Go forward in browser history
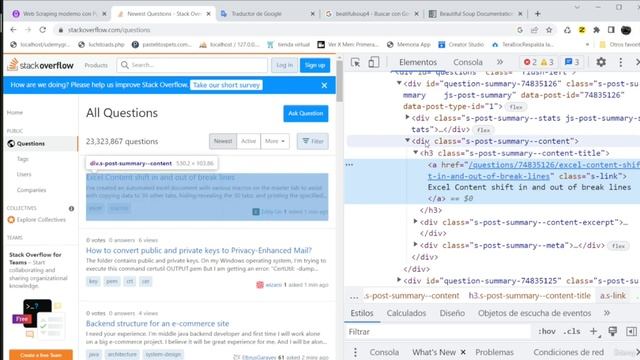This screenshot has width=640, height=360. pyautogui.click(x=28, y=30)
